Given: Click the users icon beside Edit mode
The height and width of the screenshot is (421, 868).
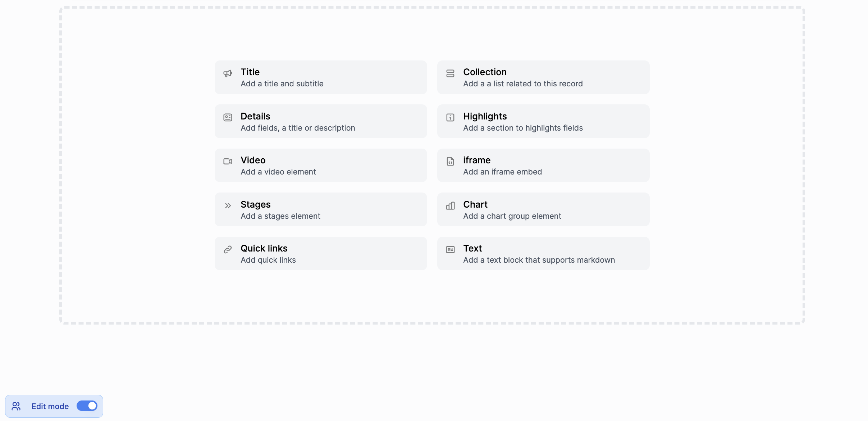Looking at the screenshot, I should pyautogui.click(x=16, y=406).
